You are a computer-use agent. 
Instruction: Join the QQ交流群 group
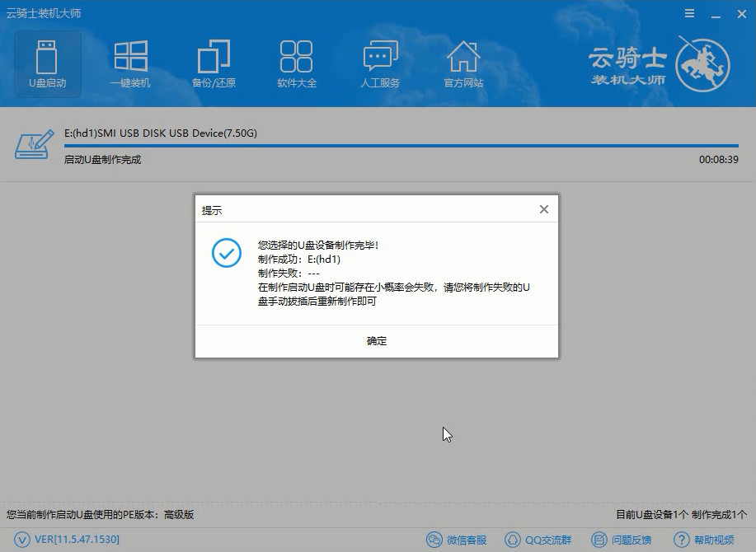(x=538, y=540)
